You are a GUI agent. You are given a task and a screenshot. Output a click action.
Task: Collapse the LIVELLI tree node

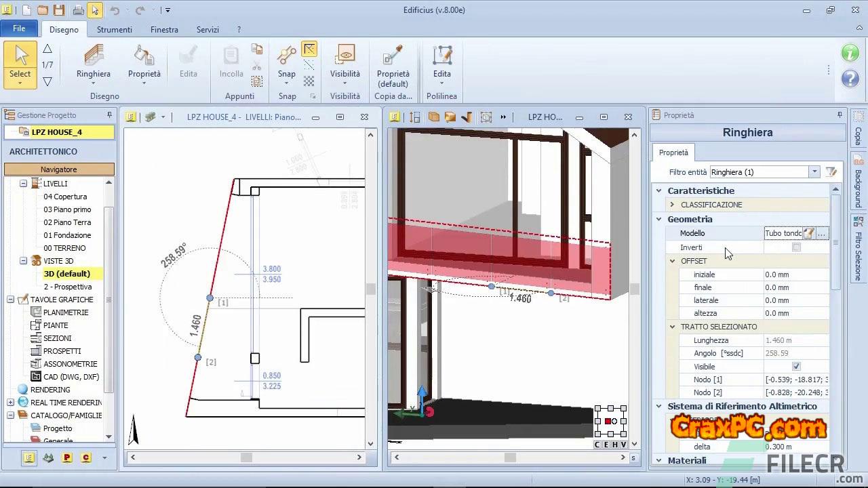coord(23,184)
